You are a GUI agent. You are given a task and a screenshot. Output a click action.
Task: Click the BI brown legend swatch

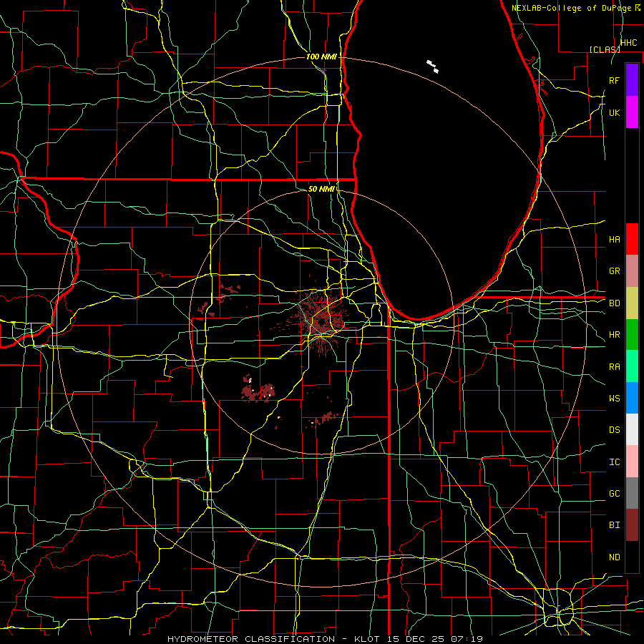pos(632,525)
